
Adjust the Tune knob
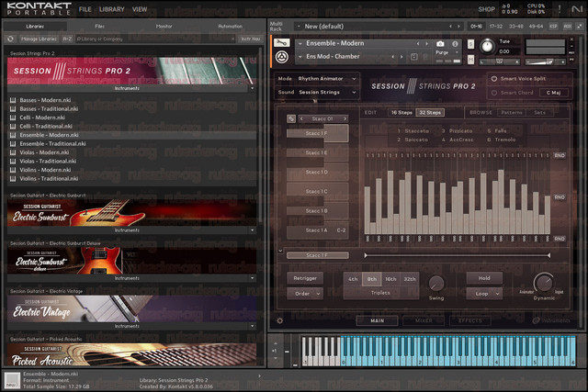[x=487, y=47]
